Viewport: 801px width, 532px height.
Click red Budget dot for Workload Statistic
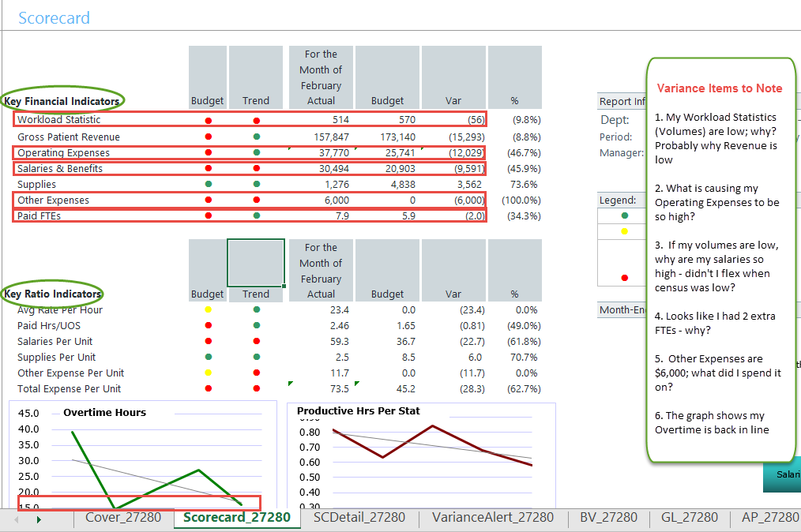click(208, 121)
